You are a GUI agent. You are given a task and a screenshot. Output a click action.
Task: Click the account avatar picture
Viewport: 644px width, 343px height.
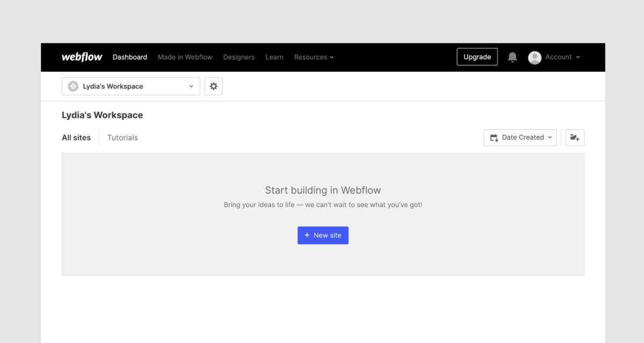pyautogui.click(x=535, y=57)
